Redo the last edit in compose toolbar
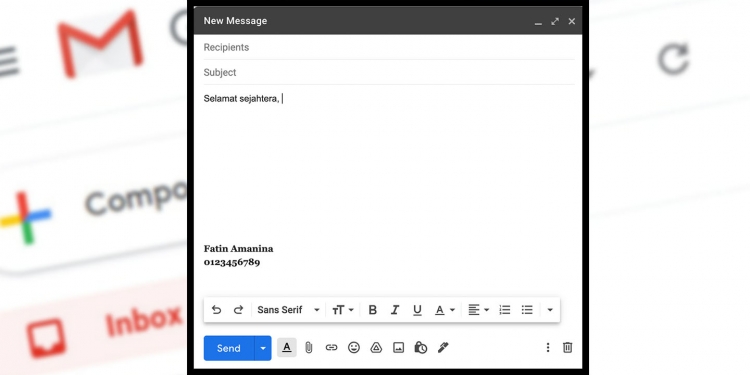Screen dimensions: 750x375 pyautogui.click(x=238, y=310)
